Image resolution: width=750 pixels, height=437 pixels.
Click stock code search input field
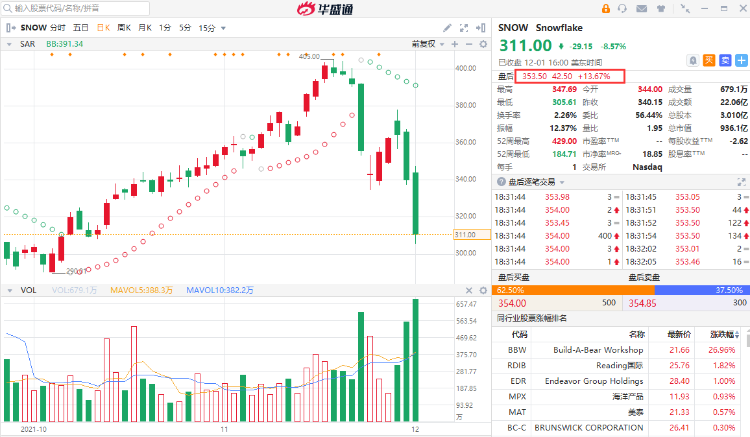click(x=76, y=8)
